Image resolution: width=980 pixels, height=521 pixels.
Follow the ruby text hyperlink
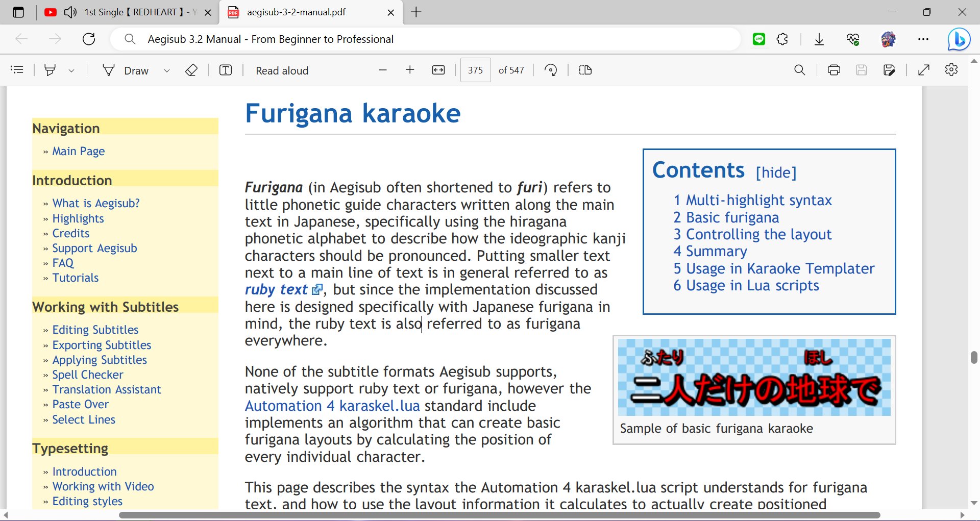pos(275,289)
